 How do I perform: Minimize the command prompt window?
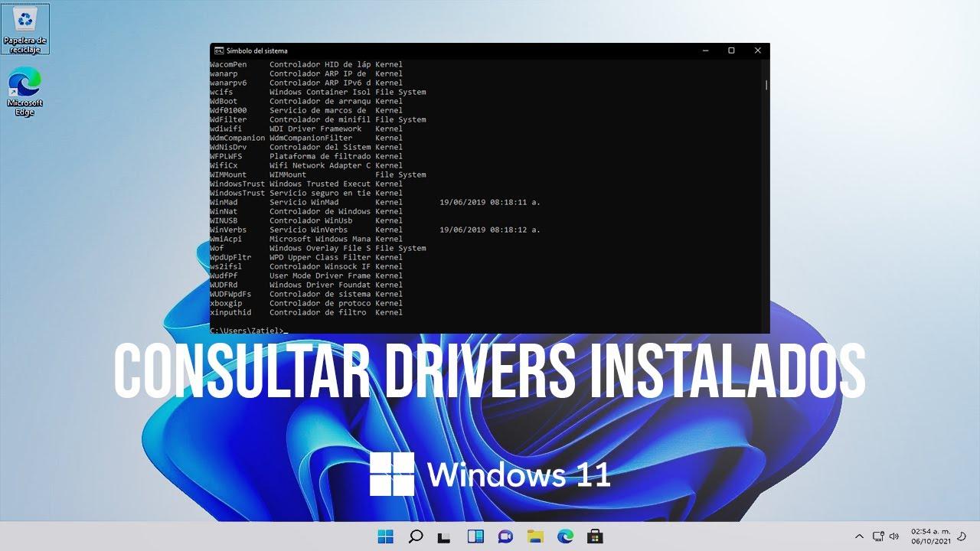tap(704, 51)
